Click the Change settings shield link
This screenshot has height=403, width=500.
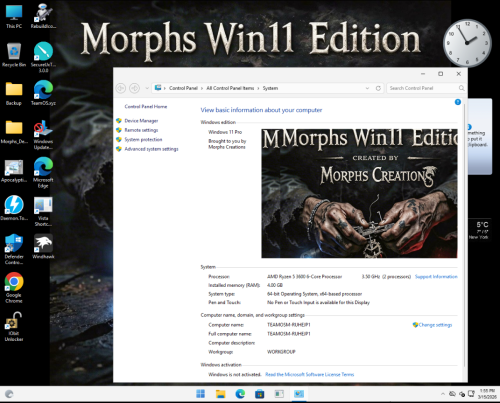432,325
